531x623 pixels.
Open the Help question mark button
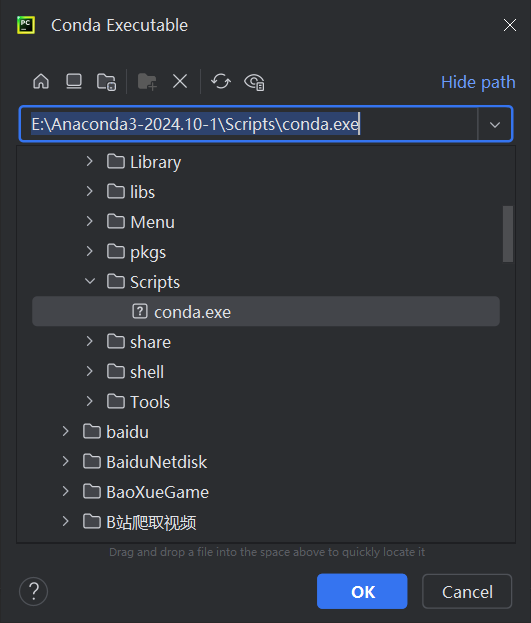[33, 591]
